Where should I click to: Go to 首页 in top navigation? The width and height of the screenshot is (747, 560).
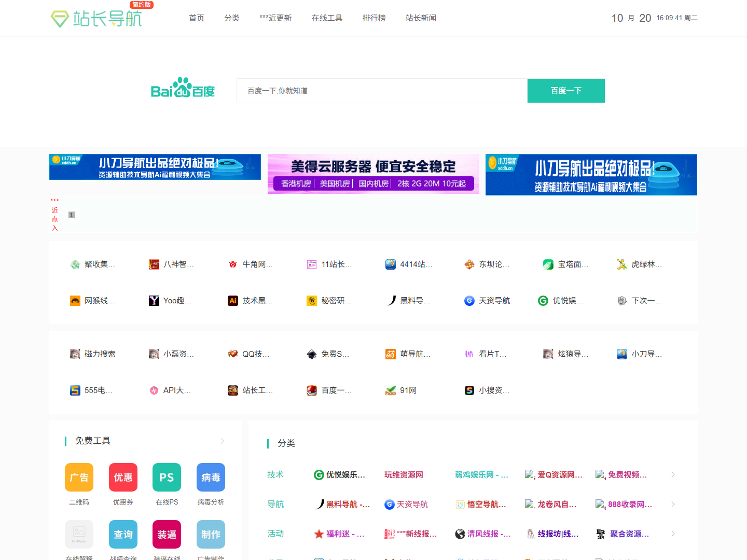(197, 18)
